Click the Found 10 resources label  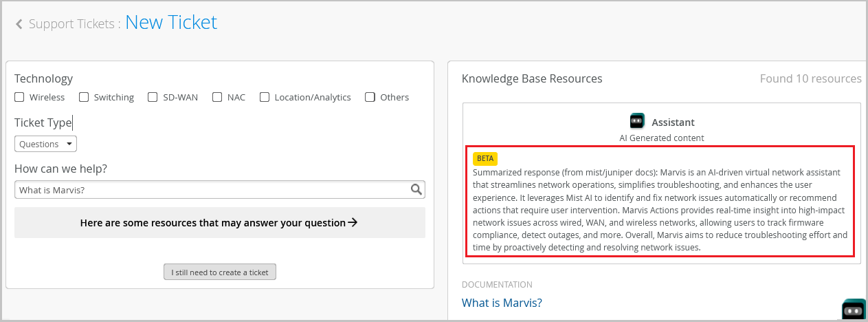click(x=810, y=78)
